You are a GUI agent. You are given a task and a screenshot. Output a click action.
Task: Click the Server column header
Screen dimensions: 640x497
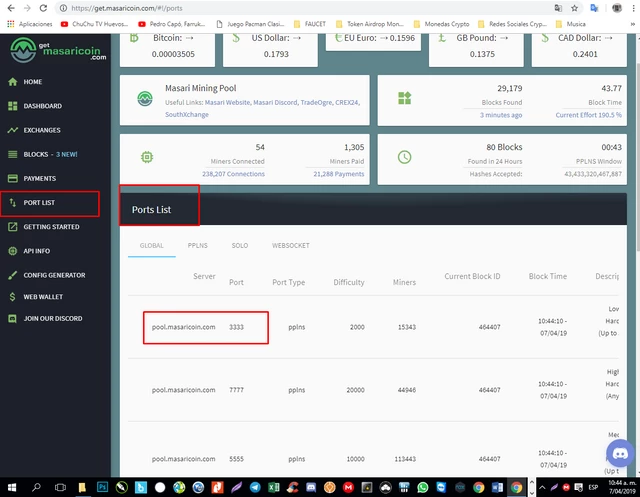pyautogui.click(x=204, y=276)
